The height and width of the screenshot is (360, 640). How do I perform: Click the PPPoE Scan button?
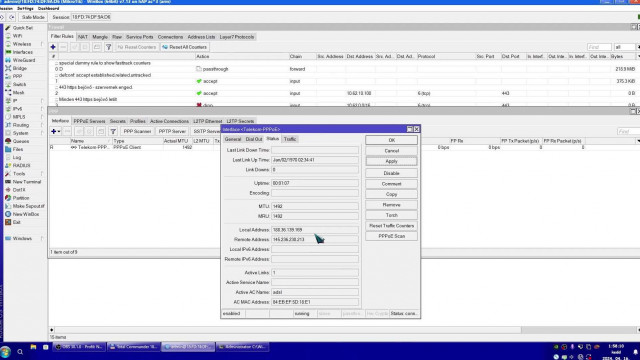[x=391, y=236]
